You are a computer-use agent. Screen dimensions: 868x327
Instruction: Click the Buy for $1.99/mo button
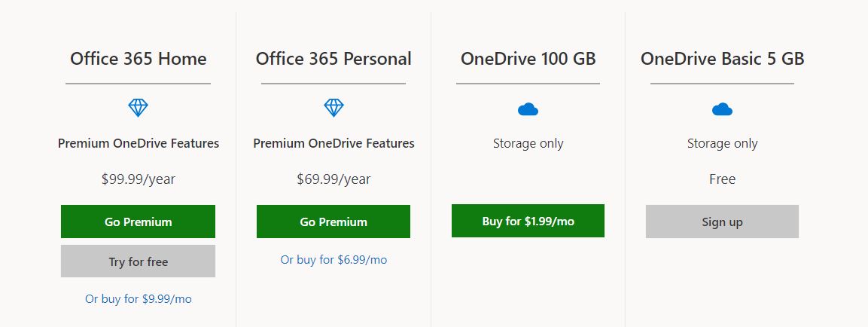pyautogui.click(x=528, y=222)
